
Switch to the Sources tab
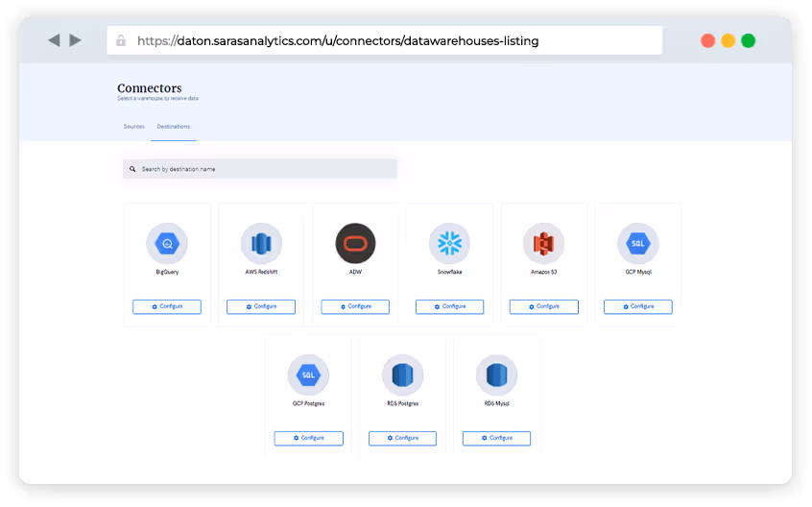click(133, 127)
